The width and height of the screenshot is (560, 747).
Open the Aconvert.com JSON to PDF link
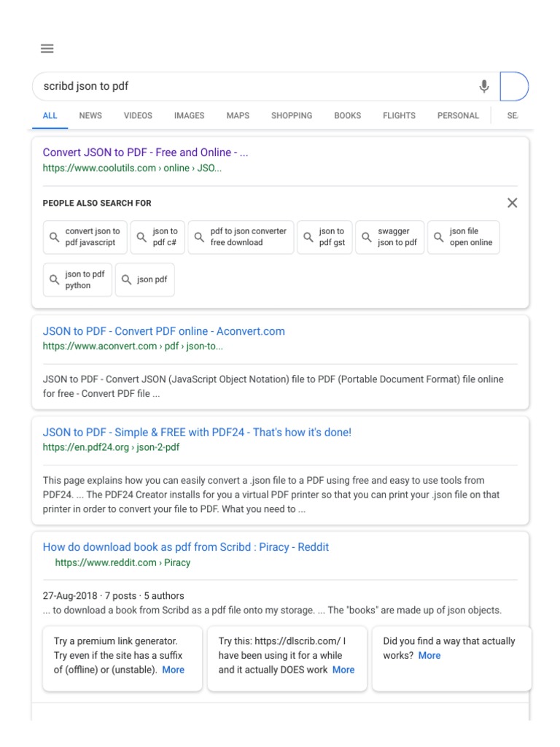(163, 331)
